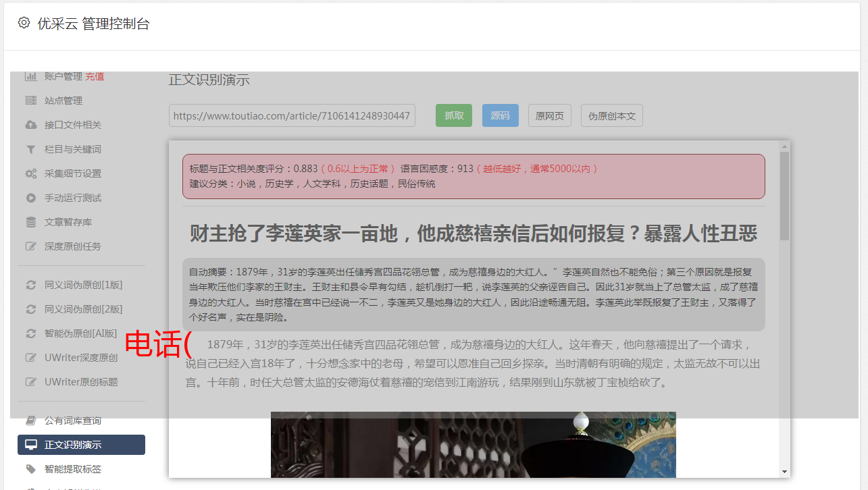
Task: Click the result panel vertical scrollbar thumb
Action: [x=784, y=196]
